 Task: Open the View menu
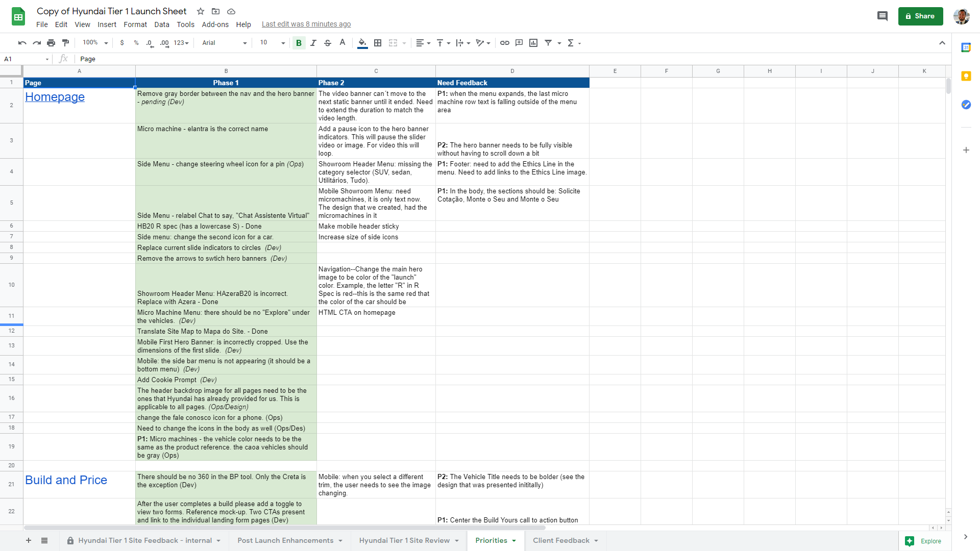coord(82,24)
